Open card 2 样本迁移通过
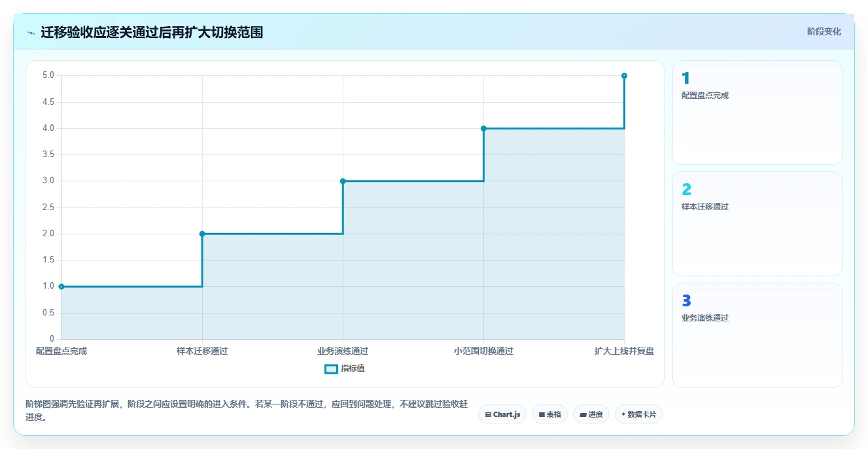 pyautogui.click(x=757, y=224)
